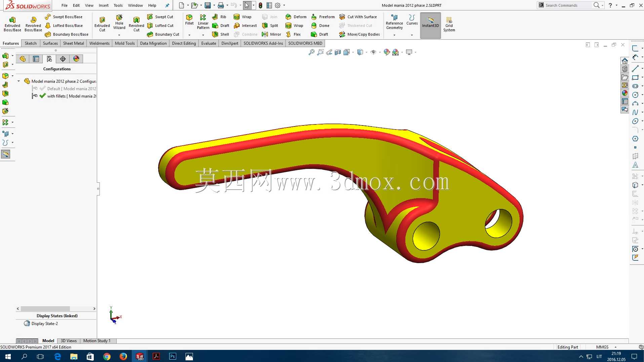The image size is (644, 362).
Task: Open the Hole Wizard tool
Action: tap(119, 22)
